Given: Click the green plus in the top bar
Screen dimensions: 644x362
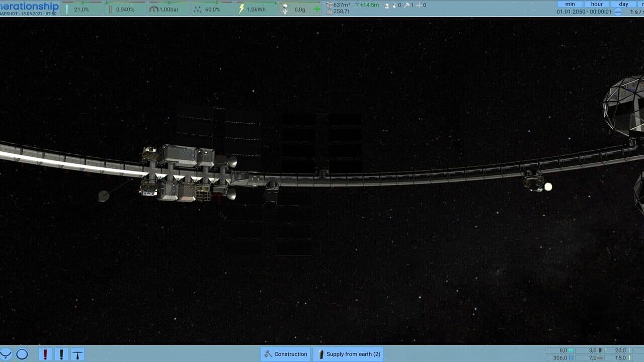Looking at the screenshot, I should pos(316,9).
